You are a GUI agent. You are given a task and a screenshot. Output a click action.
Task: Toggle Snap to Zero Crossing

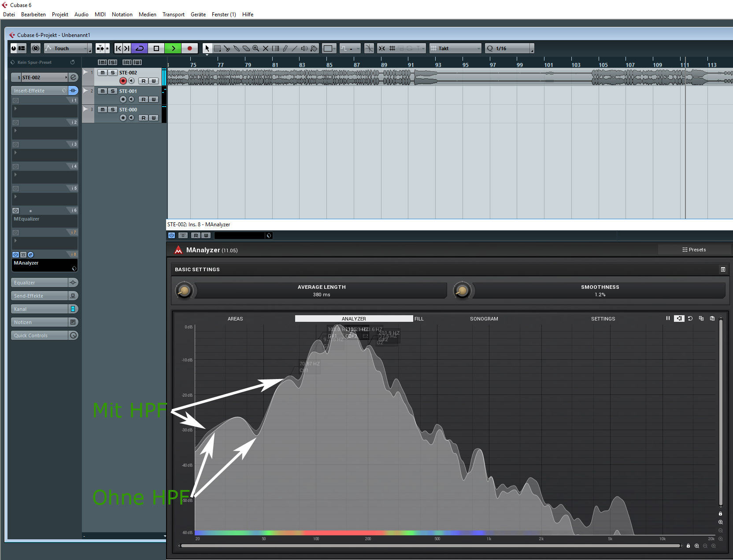[369, 48]
